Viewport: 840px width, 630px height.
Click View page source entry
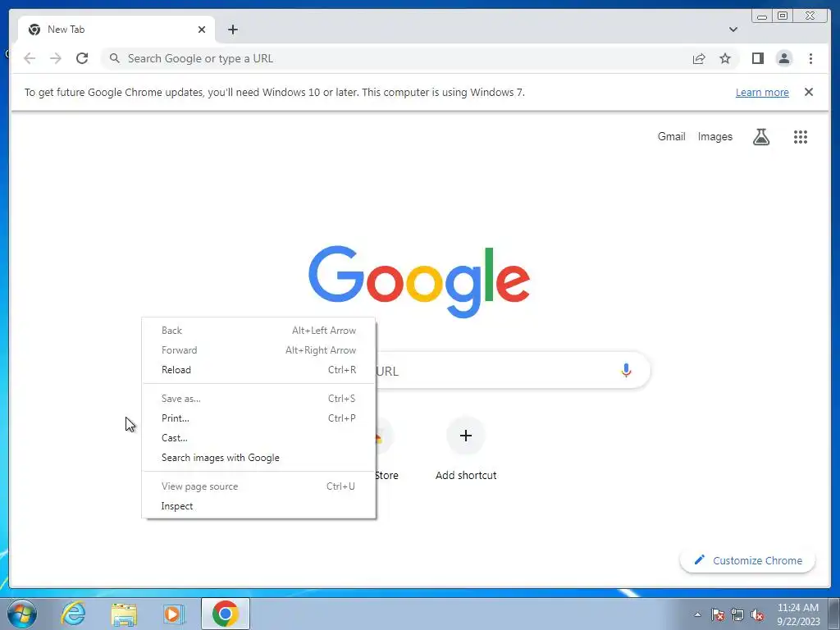pyautogui.click(x=258, y=486)
